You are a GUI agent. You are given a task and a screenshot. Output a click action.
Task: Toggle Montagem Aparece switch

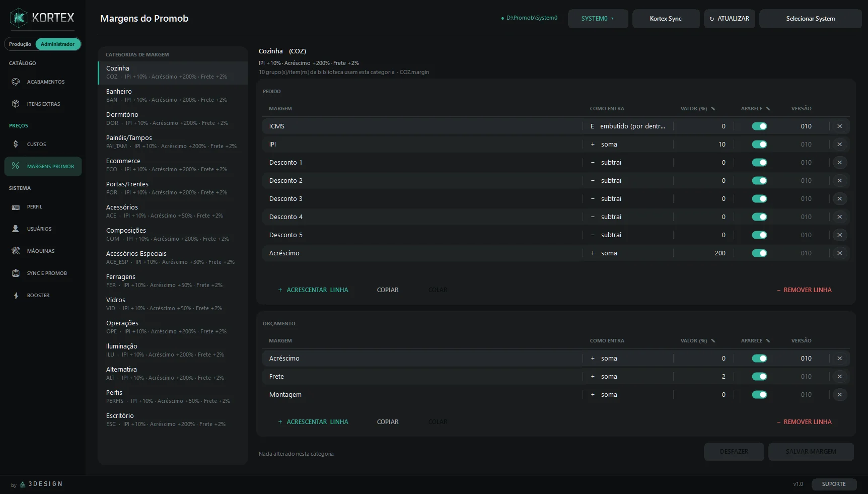759,395
